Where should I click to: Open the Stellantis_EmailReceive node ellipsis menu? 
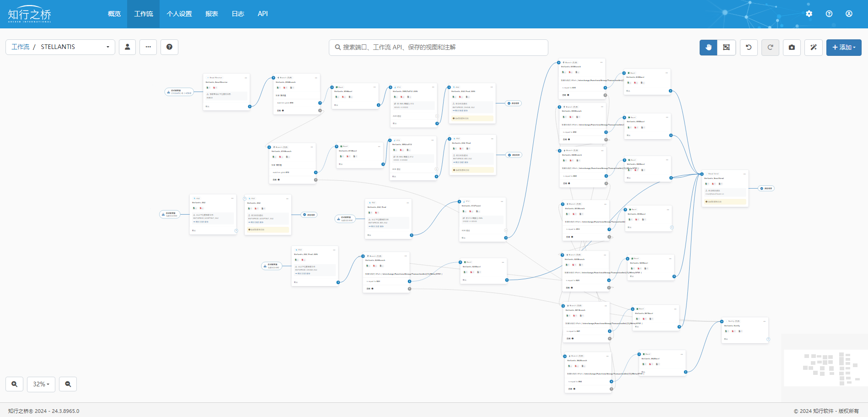[x=246, y=78]
